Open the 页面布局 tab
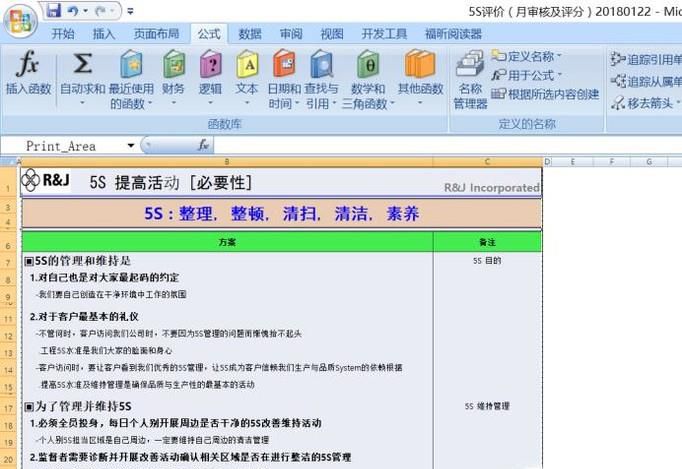Image resolution: width=682 pixels, height=469 pixels. tap(156, 34)
